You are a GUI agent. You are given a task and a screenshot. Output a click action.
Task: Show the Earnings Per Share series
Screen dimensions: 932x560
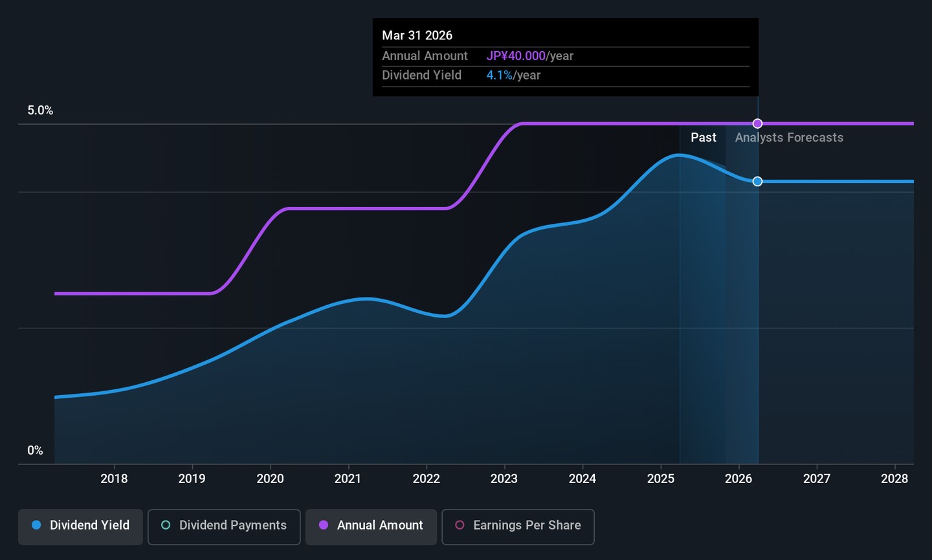tap(518, 526)
